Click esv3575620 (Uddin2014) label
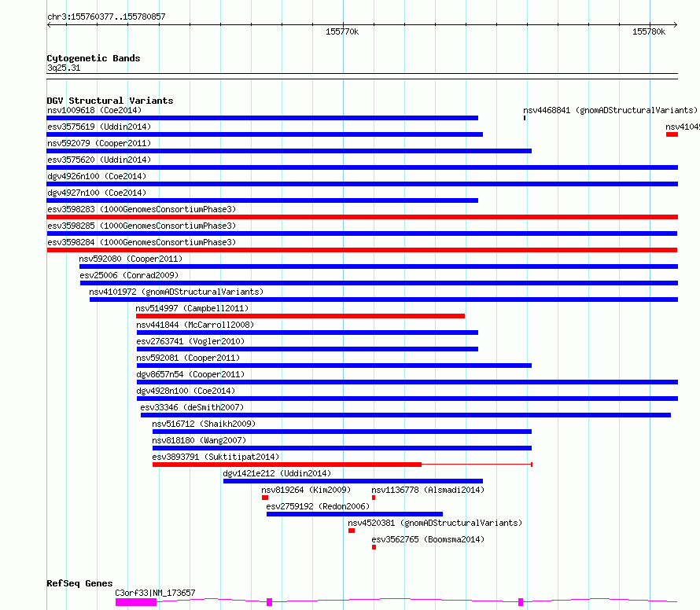 [99, 160]
